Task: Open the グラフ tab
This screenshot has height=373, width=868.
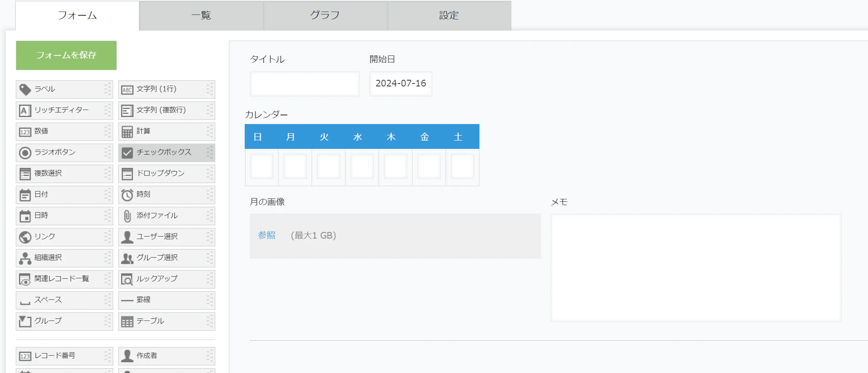Action: tap(325, 16)
